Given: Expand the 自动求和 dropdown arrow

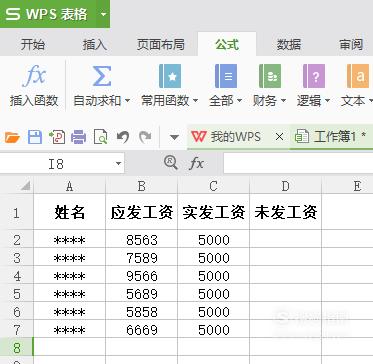Looking at the screenshot, I should (127, 100).
